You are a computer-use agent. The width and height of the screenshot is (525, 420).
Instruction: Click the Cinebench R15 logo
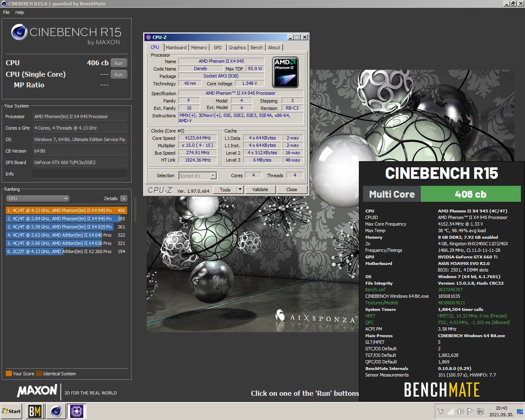click(66, 34)
